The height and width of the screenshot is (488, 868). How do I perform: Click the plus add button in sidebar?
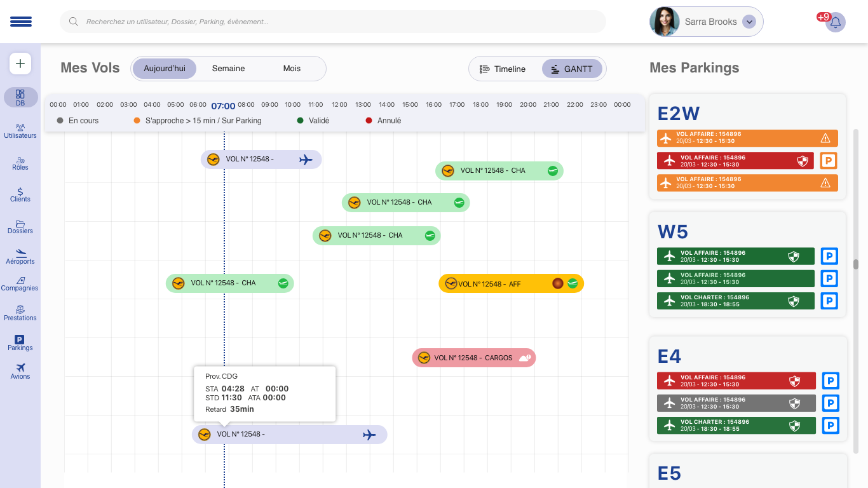[x=20, y=64]
